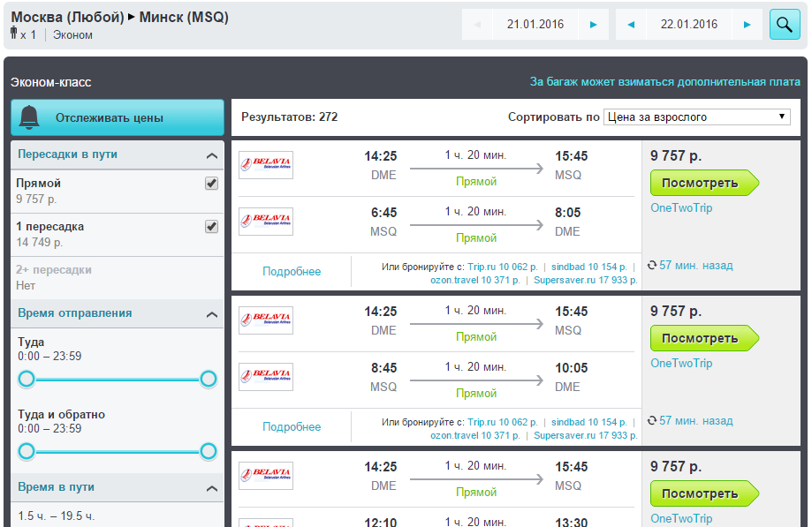Image resolution: width=812 pixels, height=527 pixels.
Task: Click the 14 749 р. price under 1 пересадка
Action: (40, 242)
